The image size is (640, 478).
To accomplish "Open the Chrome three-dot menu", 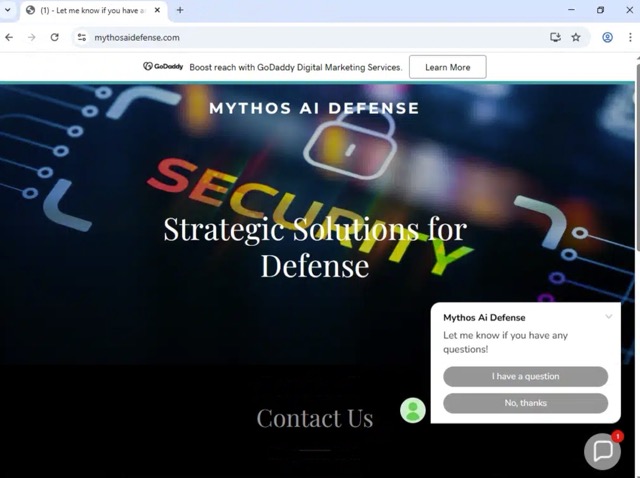I will (x=630, y=38).
